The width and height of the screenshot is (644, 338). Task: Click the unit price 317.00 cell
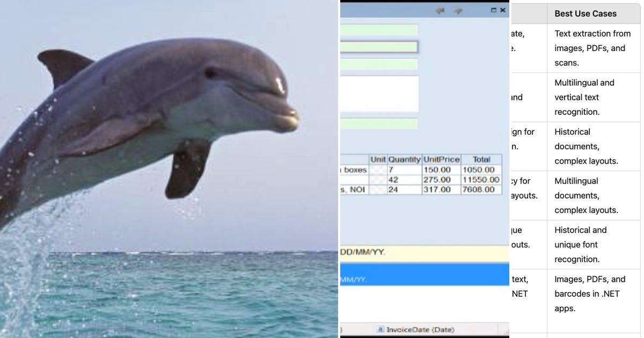441,189
